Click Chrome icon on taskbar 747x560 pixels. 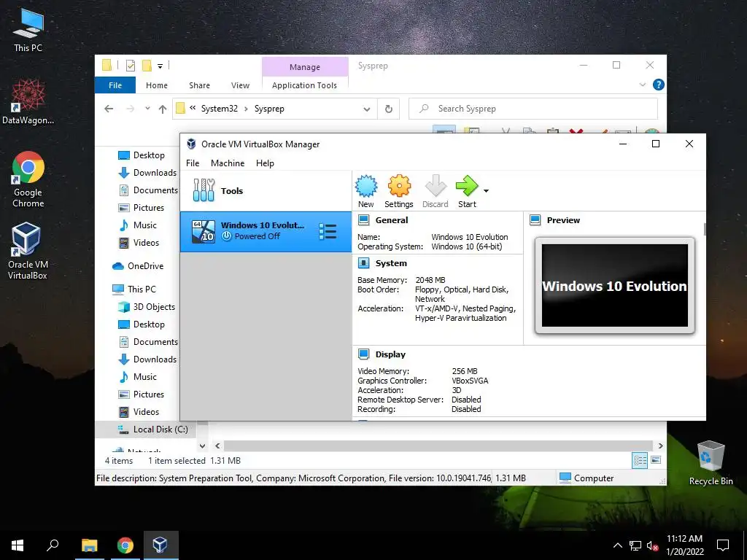(125, 545)
